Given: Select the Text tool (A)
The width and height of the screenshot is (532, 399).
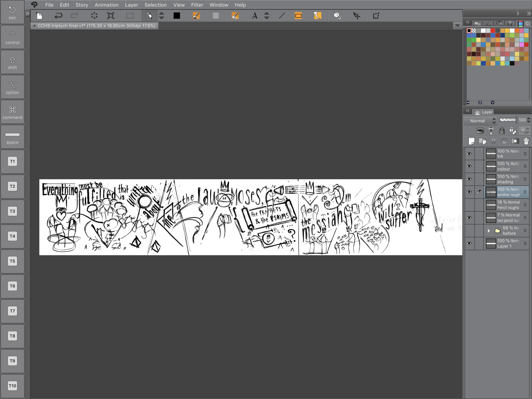Looking at the screenshot, I should click(x=255, y=16).
